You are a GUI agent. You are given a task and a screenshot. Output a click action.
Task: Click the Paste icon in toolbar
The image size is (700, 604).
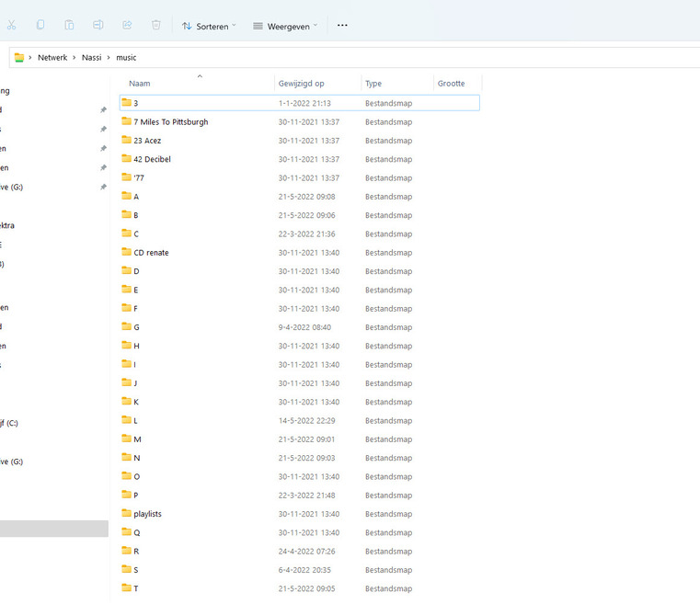(69, 25)
